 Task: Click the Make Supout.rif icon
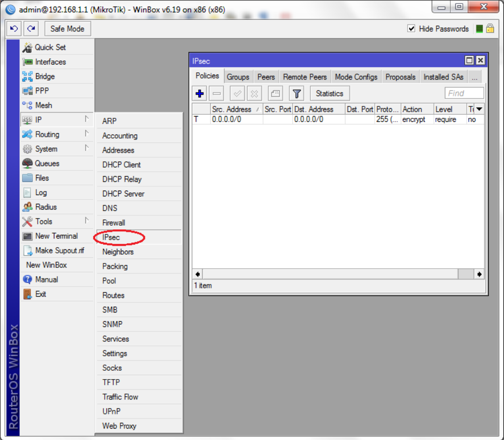(x=28, y=251)
